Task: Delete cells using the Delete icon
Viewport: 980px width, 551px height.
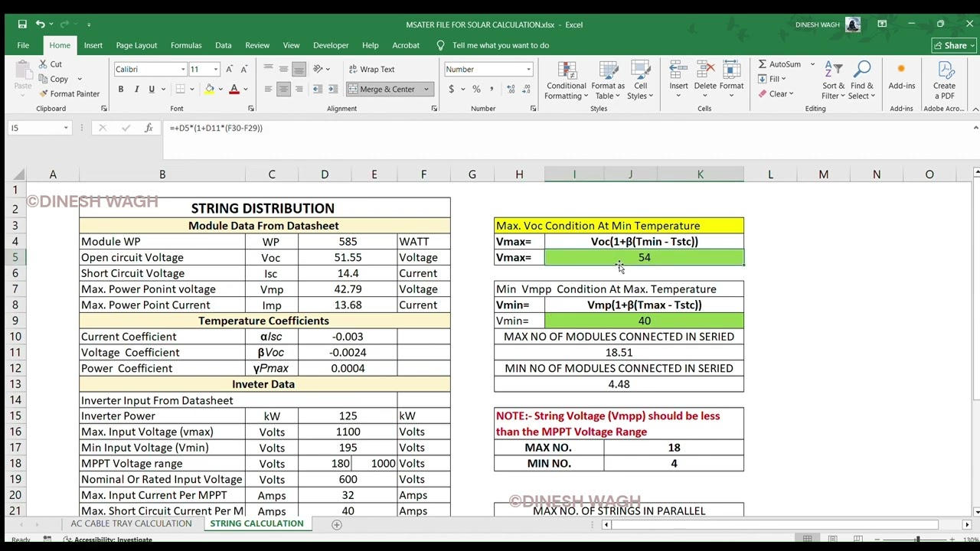Action: click(705, 77)
